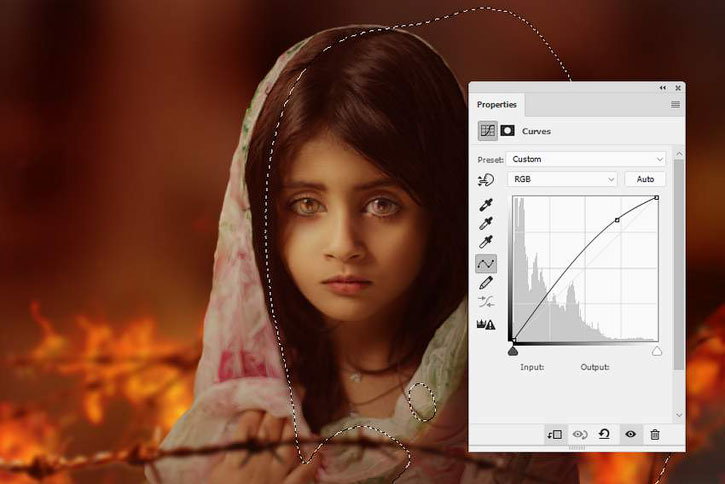Click the scrollbar down arrow

(679, 415)
